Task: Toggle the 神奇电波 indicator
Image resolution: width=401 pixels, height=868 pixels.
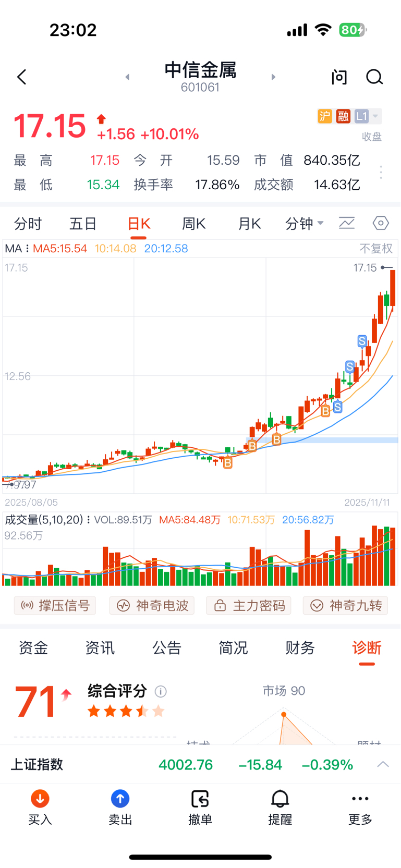Action: pos(152,605)
